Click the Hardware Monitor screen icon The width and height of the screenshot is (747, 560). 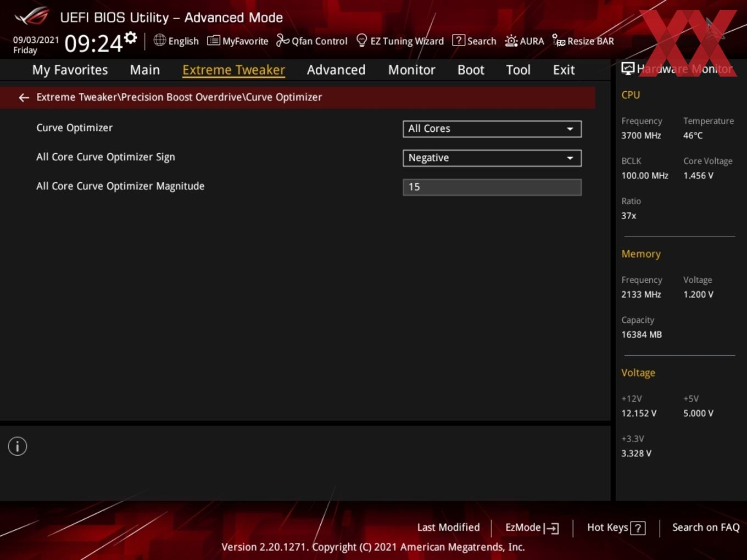tap(628, 68)
